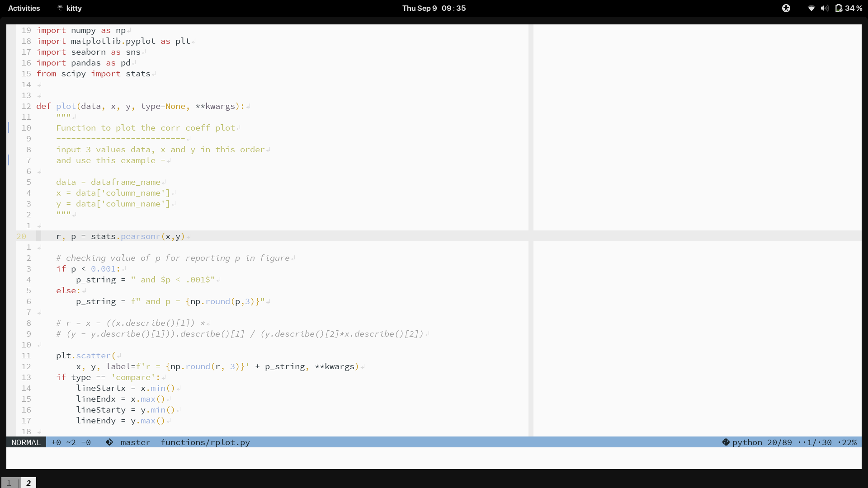Open the Activities overview
The height and width of the screenshot is (488, 868).
24,8
